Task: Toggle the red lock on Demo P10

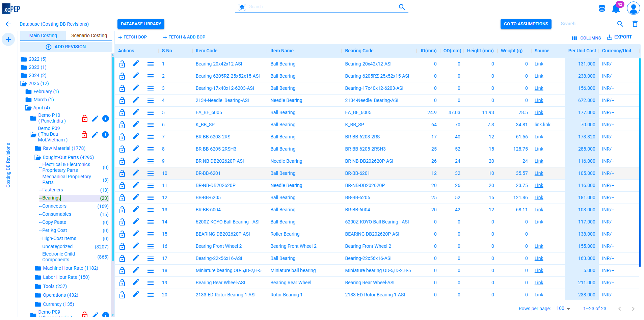Action: point(84,118)
